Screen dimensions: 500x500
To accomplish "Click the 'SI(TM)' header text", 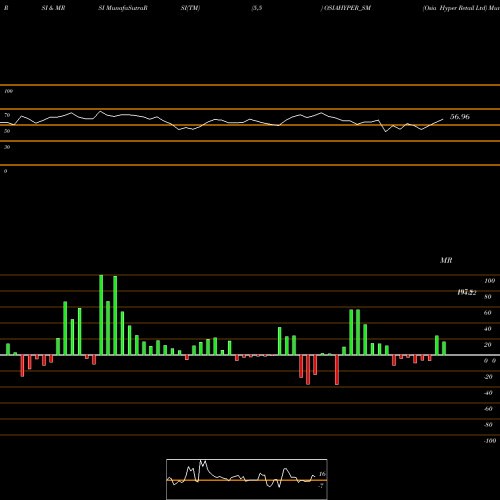I will point(190,8).
